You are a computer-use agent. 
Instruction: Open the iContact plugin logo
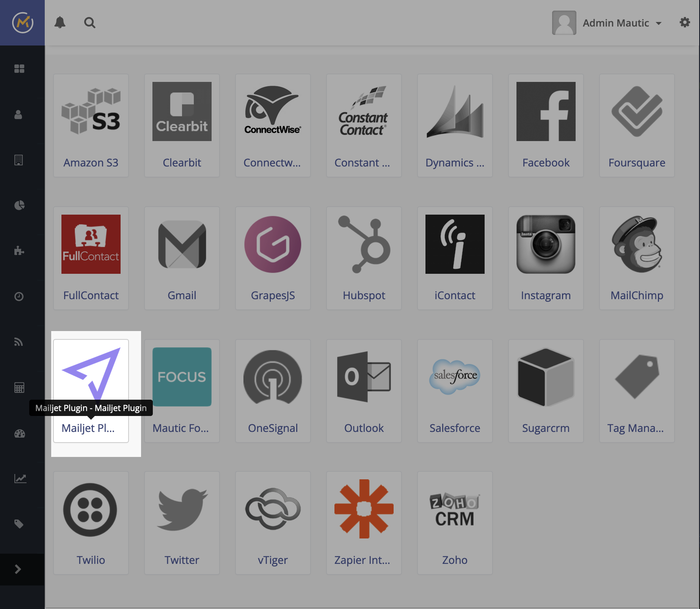click(x=455, y=244)
